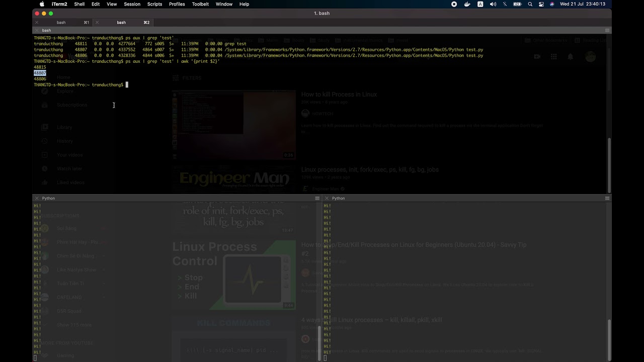Click the 's006' terminal column value

pos(159,56)
